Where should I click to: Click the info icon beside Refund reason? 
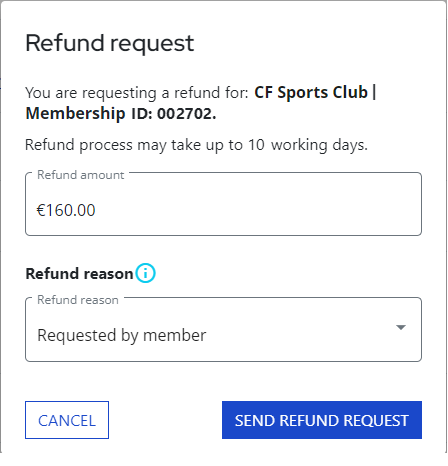click(145, 273)
